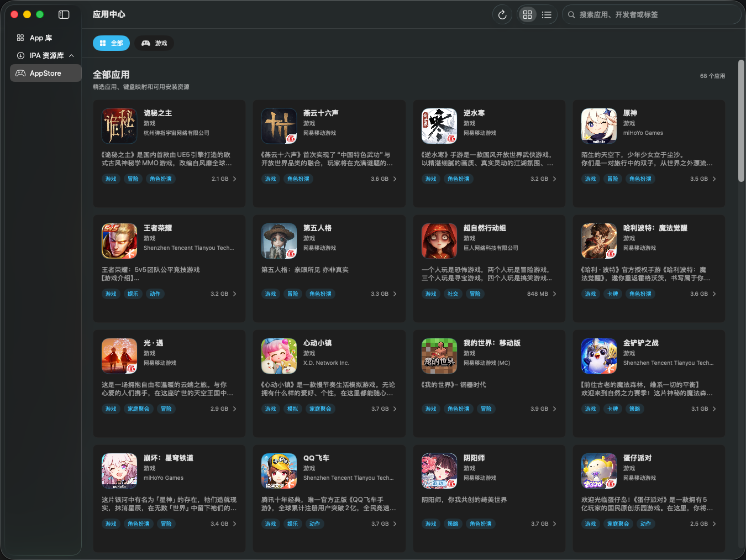The height and width of the screenshot is (560, 746).
Task: Open 诡秘之主 app icon
Action: pos(119,126)
